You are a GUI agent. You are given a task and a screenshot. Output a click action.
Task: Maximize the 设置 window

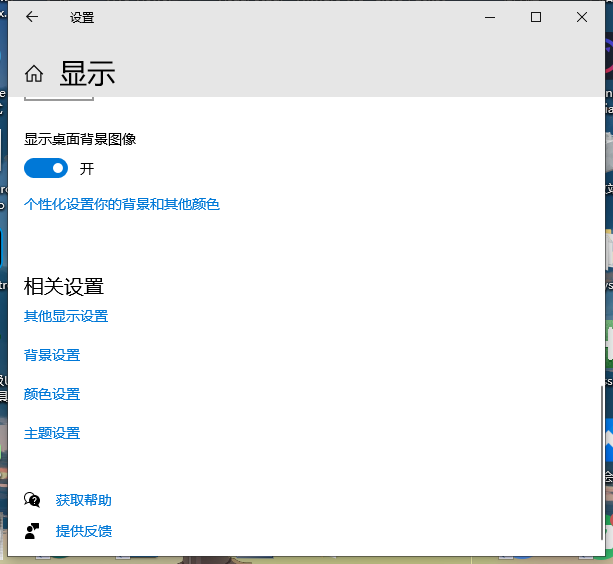point(536,17)
